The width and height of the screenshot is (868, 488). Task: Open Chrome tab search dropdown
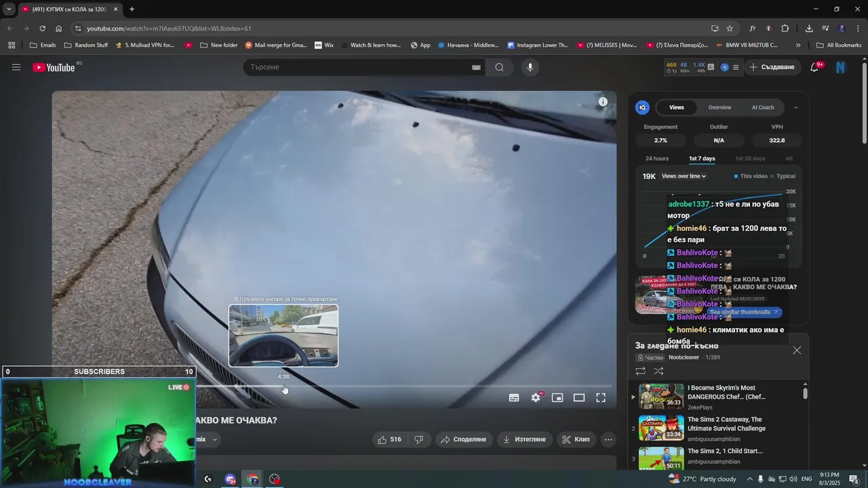coord(9,9)
